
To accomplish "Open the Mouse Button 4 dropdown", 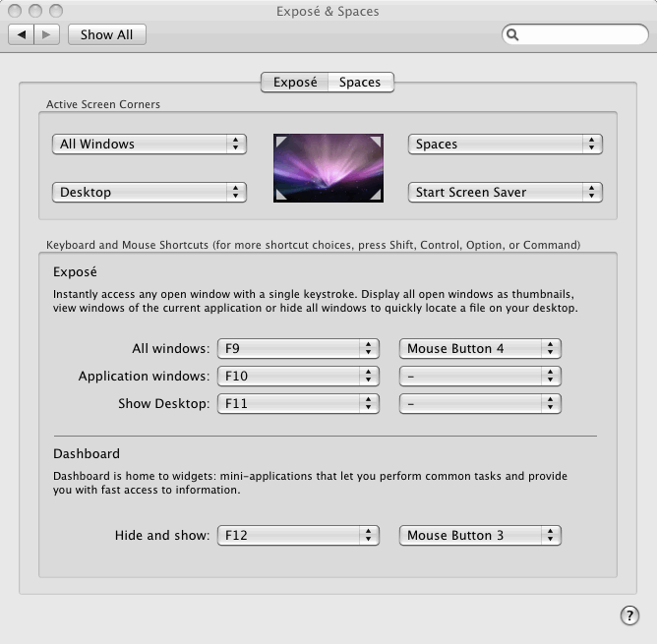I will click(480, 348).
